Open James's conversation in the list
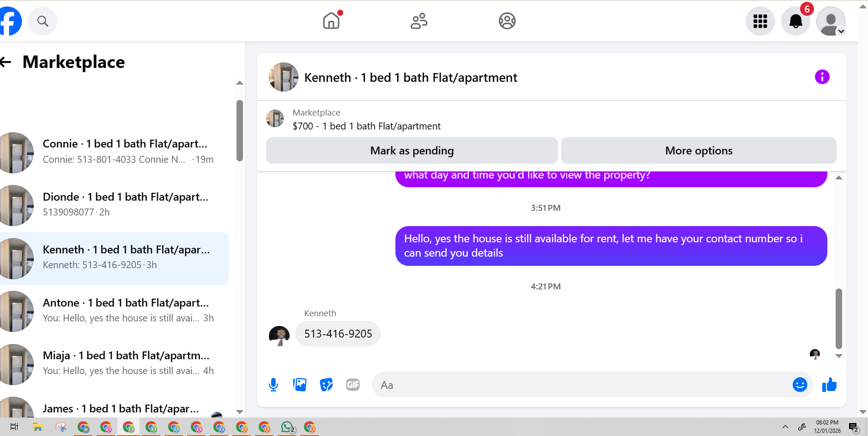Image resolution: width=868 pixels, height=436 pixels. click(x=114, y=407)
